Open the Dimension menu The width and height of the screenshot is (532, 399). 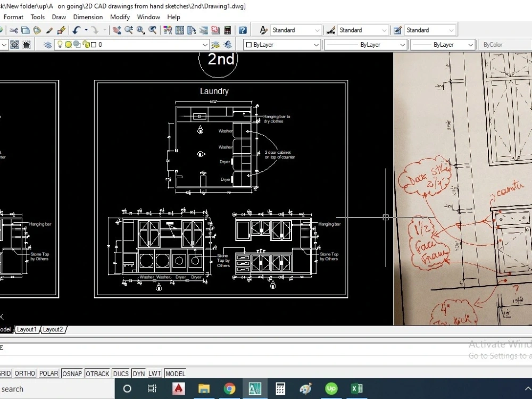pyautogui.click(x=88, y=16)
